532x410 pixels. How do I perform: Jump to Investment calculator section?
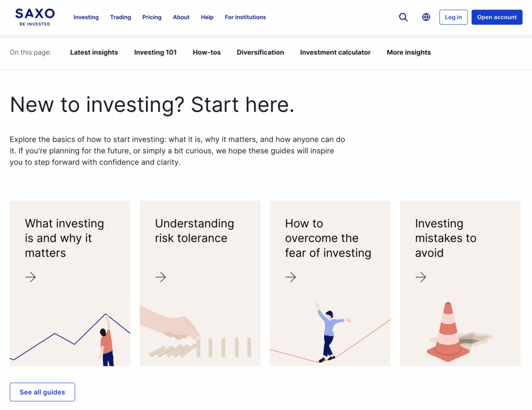[x=335, y=52]
